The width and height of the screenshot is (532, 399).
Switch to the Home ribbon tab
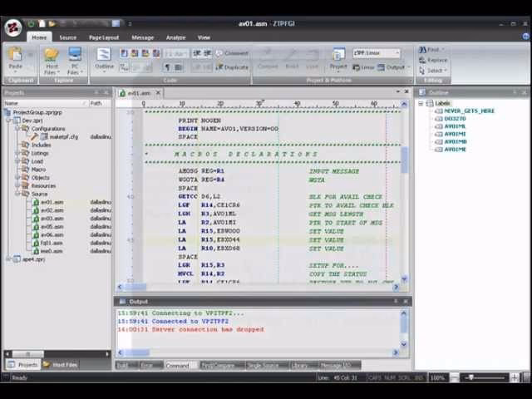click(x=39, y=37)
